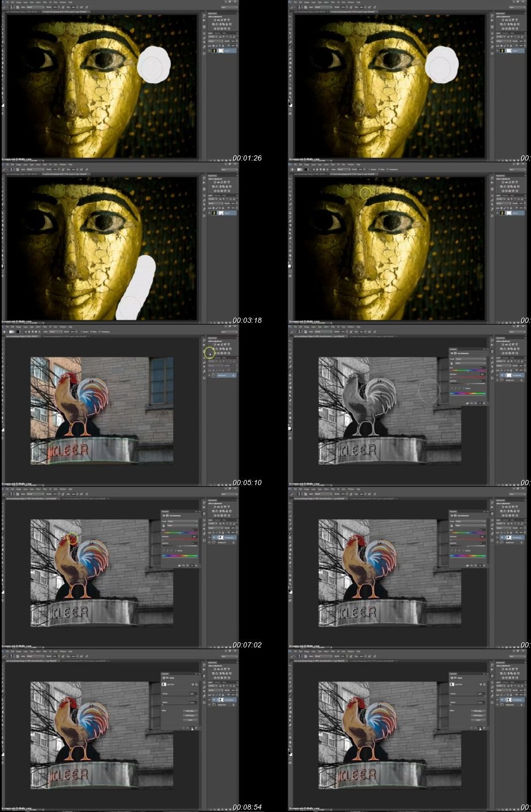Click the Invert button in the 00:08:54 Properties panel
The height and width of the screenshot is (812, 531).
190,720
